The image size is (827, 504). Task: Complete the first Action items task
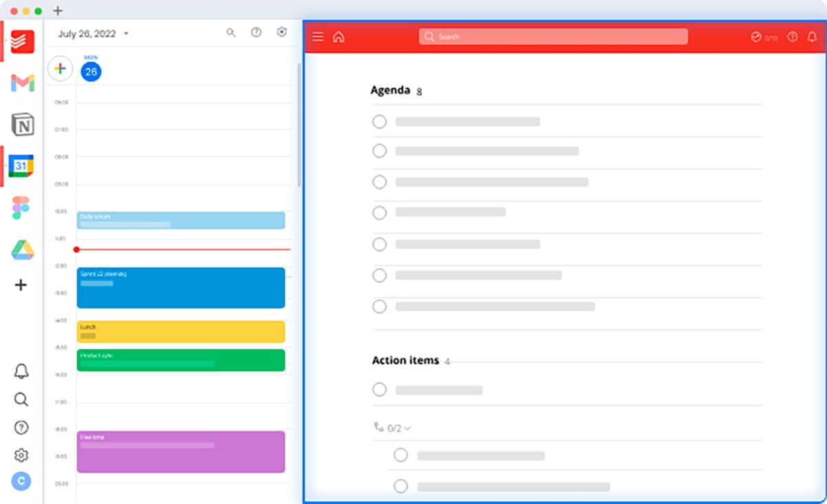380,390
